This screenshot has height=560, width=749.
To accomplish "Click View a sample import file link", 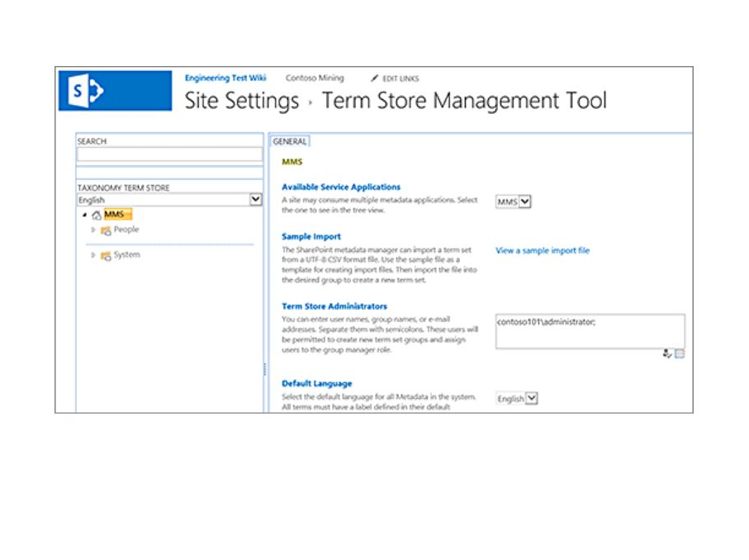I will pyautogui.click(x=543, y=250).
